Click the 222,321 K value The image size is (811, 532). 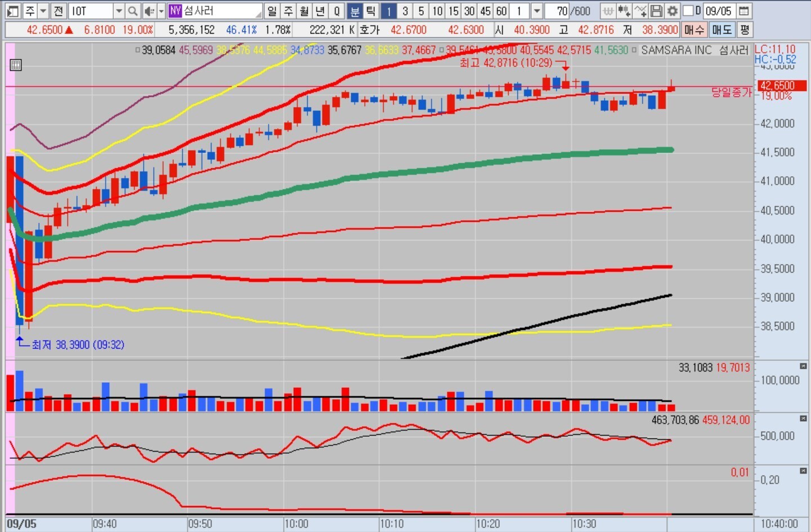point(332,29)
